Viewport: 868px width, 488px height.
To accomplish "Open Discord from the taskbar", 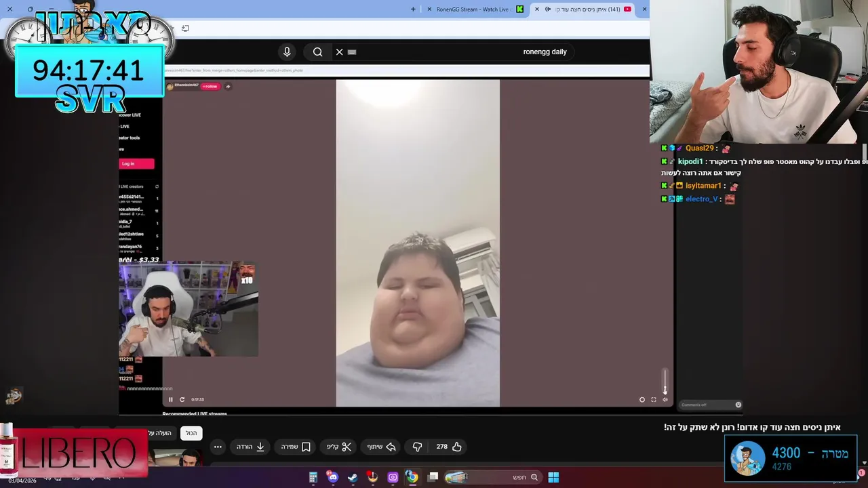I will (332, 477).
